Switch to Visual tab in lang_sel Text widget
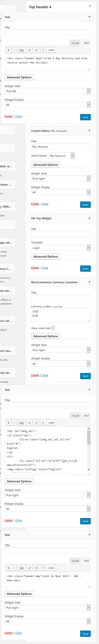Viewport: 99px width, 644px height. [x=75, y=416]
